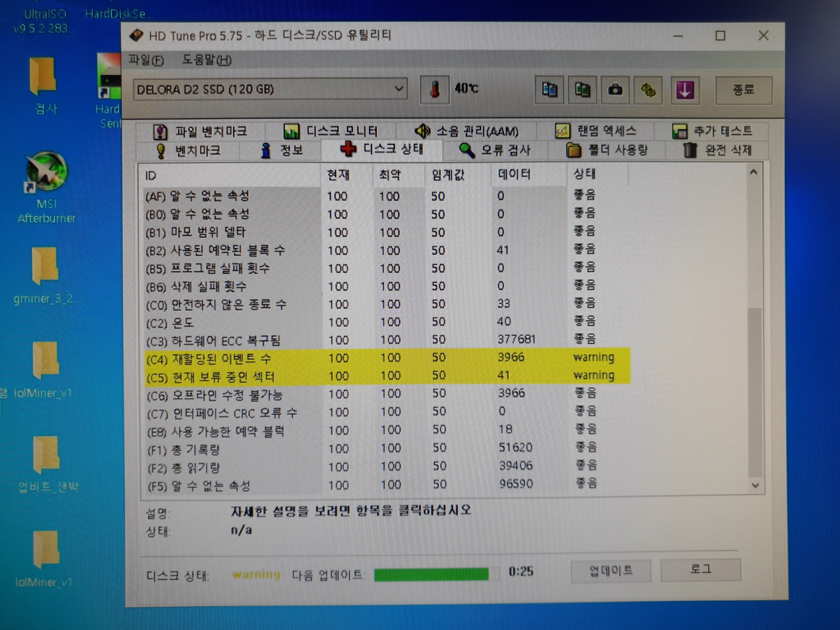The height and width of the screenshot is (630, 840).
Task: Click the scrollbar down arrow
Action: (x=755, y=485)
